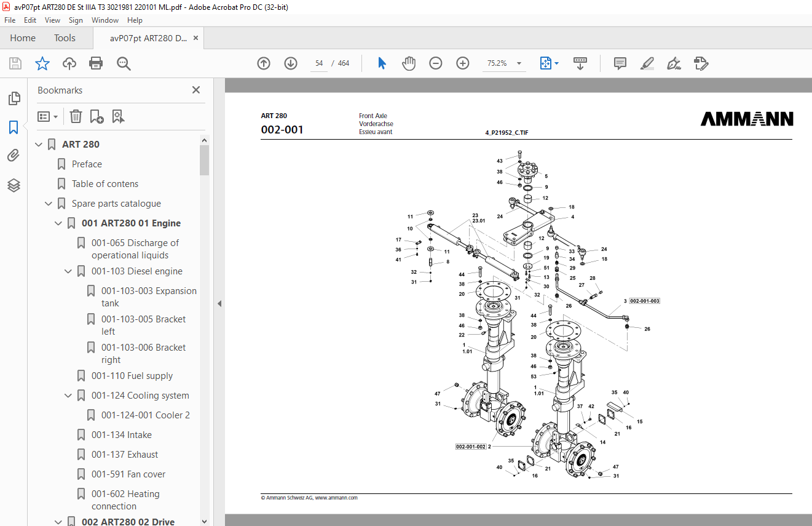
Task: Open 001-137 Exhaust bookmark
Action: click(125, 455)
